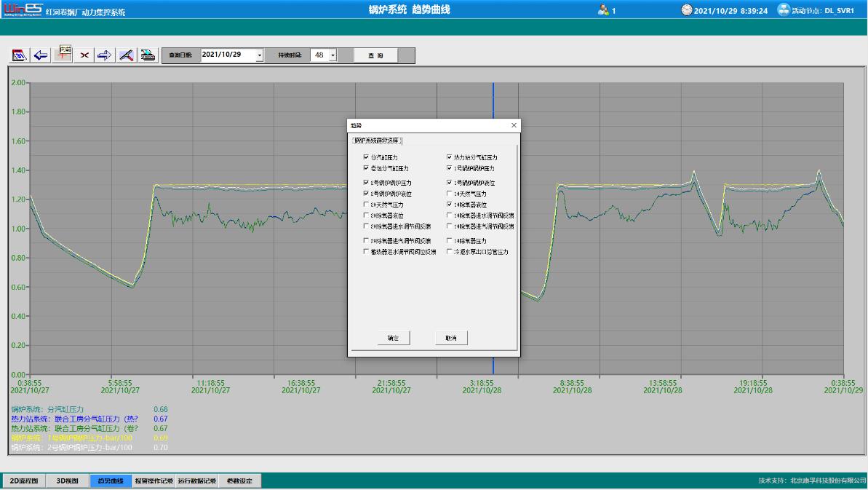
Task: Go to the 参数设定 tab
Action: [x=239, y=481]
